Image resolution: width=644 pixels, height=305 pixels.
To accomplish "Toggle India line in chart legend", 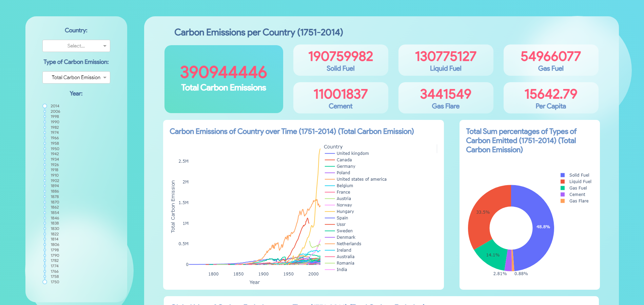I will 336,270.
